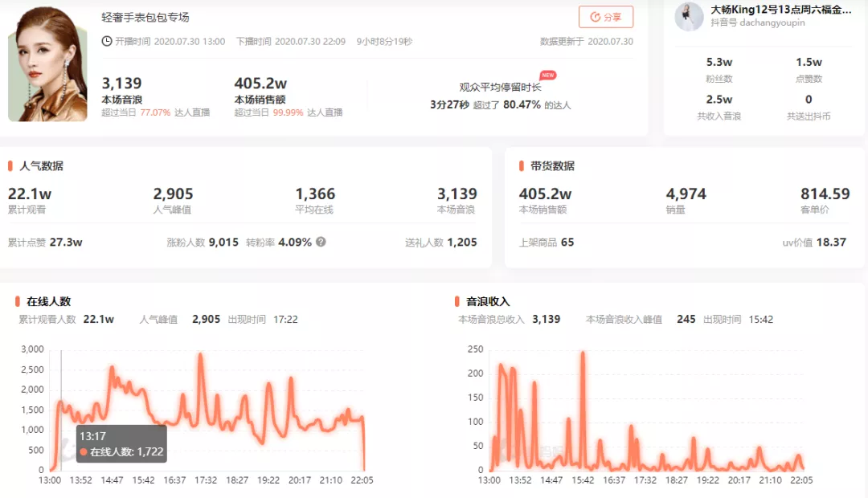This screenshot has width=868, height=498.
Task: Select the 观众平均停留时长 3分27秒 value
Action: [x=449, y=104]
